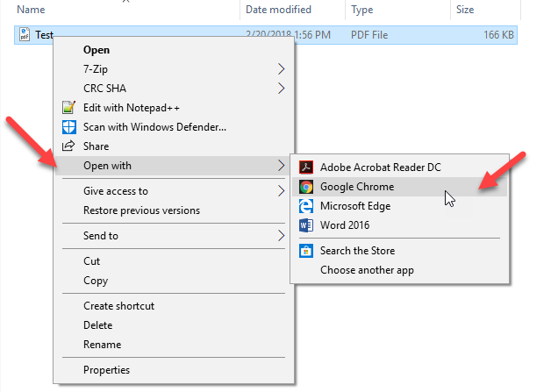Click the Windows Defender shield icon
The height and width of the screenshot is (392, 558).
pos(68,127)
